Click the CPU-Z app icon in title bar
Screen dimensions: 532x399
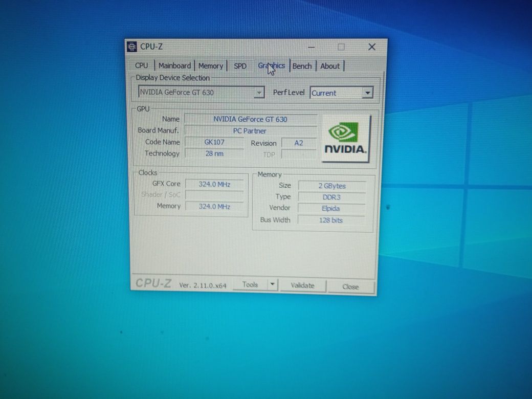click(131, 47)
